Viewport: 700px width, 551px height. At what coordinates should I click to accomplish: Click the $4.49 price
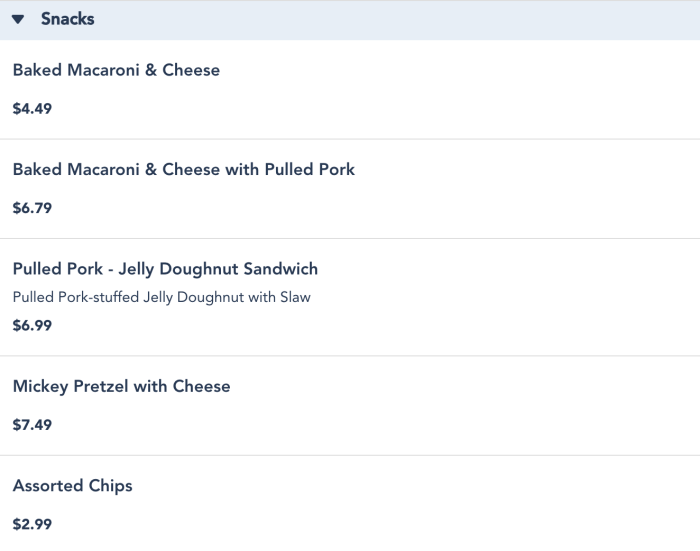click(x=32, y=108)
